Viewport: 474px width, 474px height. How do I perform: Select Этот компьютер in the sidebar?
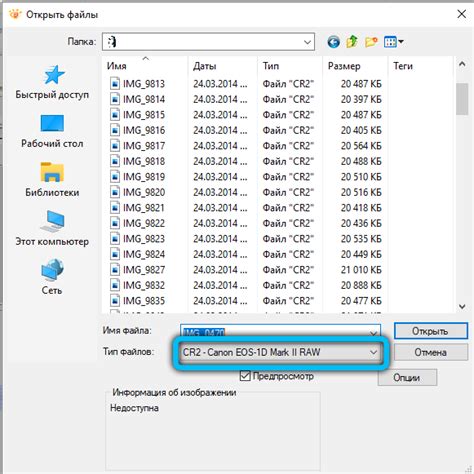pyautogui.click(x=52, y=229)
